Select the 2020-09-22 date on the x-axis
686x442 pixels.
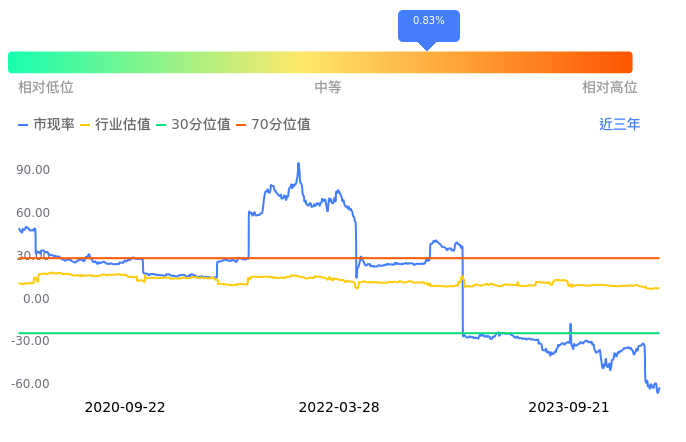125,407
